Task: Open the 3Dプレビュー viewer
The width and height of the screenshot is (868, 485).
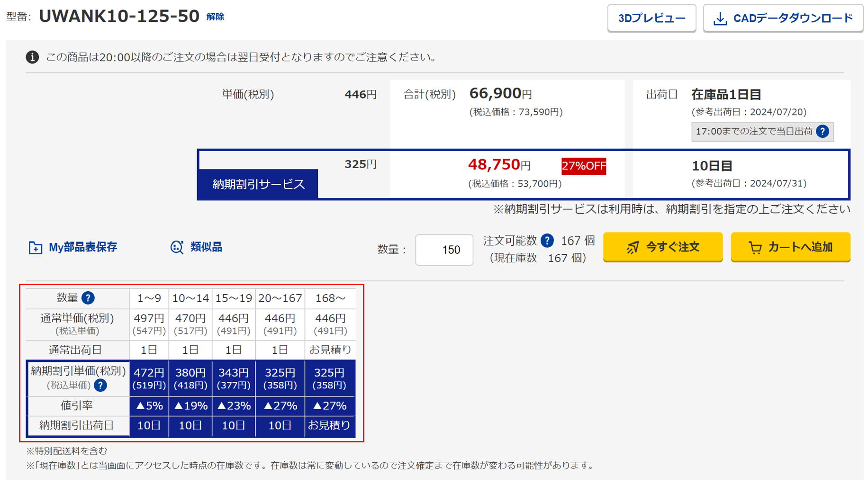Action: tap(651, 18)
